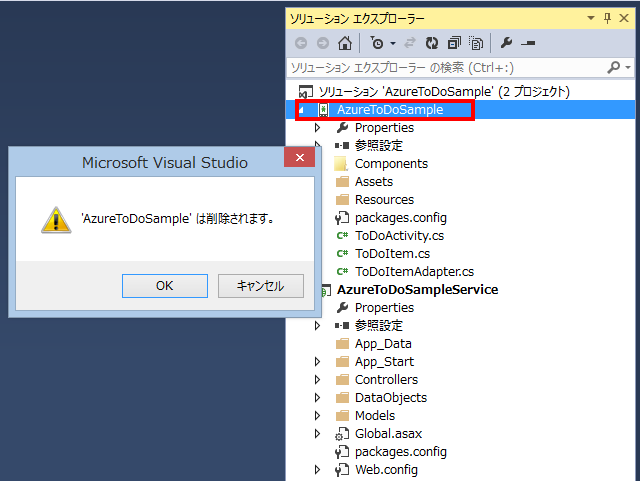
Task: Click the Android project icon of AzureToDoSample
Action: (323, 110)
